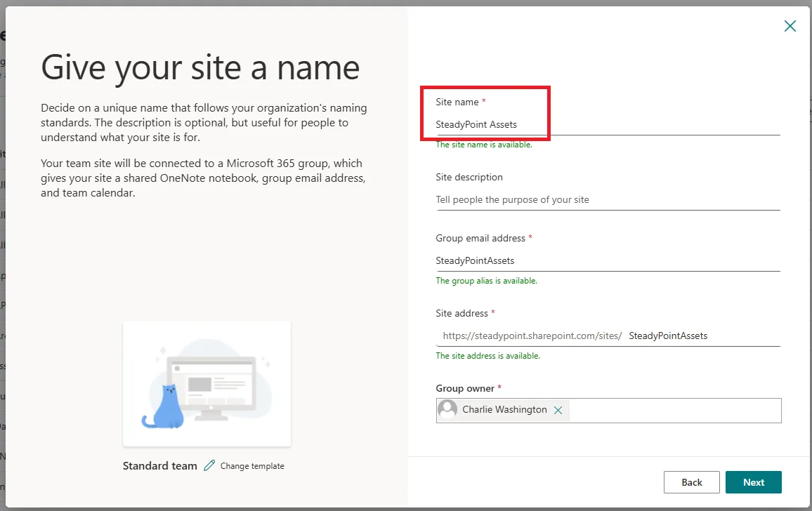This screenshot has height=511, width=812.
Task: Click the Site description input field
Action: (608, 200)
